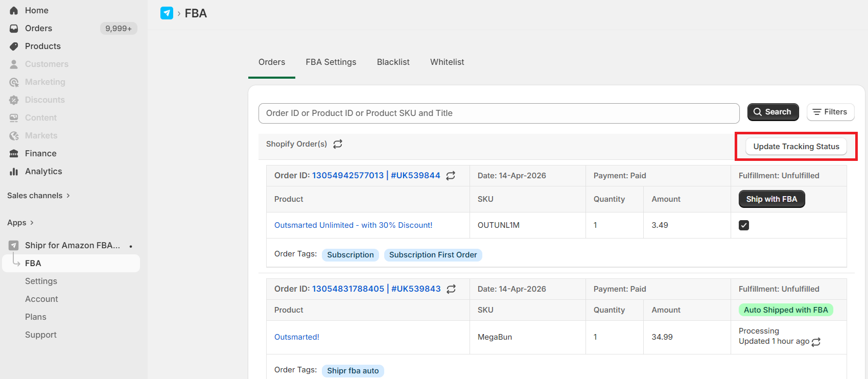Open the Finance sidebar section
868x379 pixels.
click(40, 154)
